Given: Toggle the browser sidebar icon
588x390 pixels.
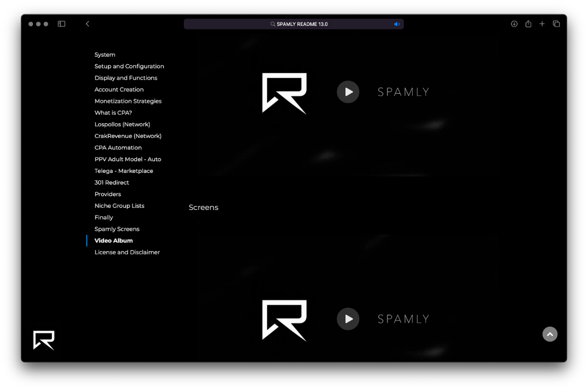Looking at the screenshot, I should click(61, 24).
